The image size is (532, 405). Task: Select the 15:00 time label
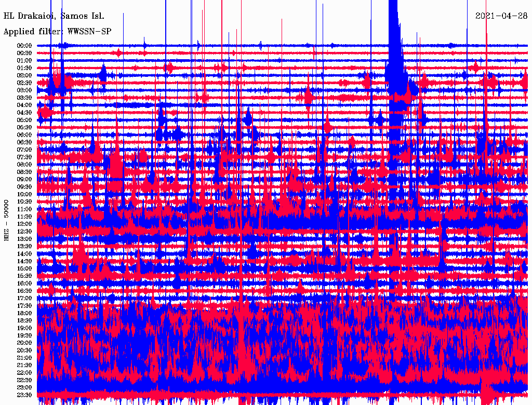(x=24, y=268)
